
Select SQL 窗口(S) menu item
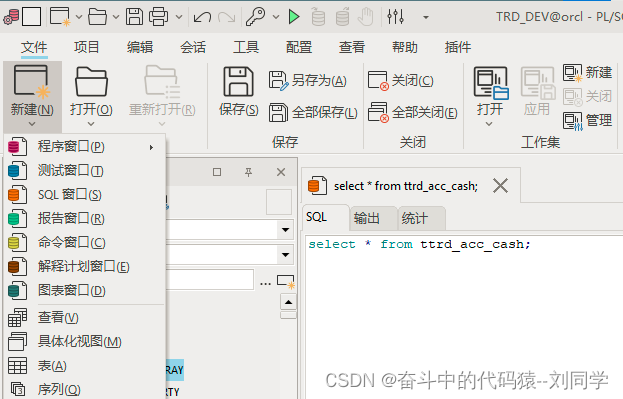pyautogui.click(x=84, y=195)
